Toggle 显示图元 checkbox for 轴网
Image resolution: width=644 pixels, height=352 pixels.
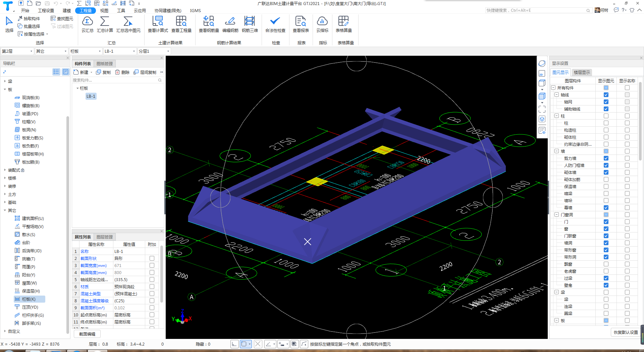coord(606,102)
